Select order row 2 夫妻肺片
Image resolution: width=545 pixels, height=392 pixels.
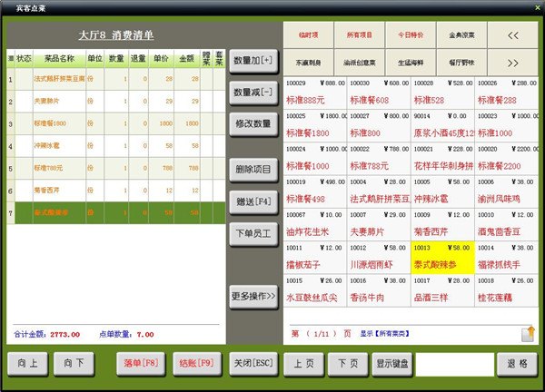pyautogui.click(x=116, y=102)
